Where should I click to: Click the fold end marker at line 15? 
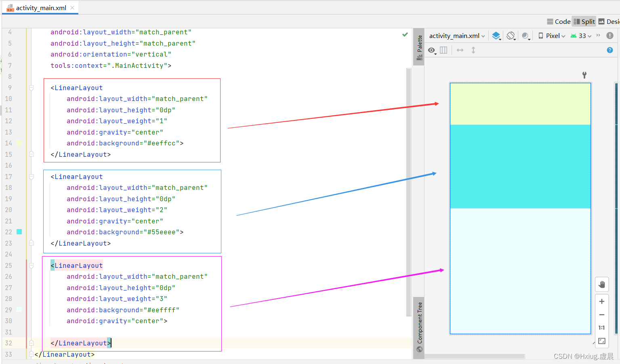[x=31, y=154]
